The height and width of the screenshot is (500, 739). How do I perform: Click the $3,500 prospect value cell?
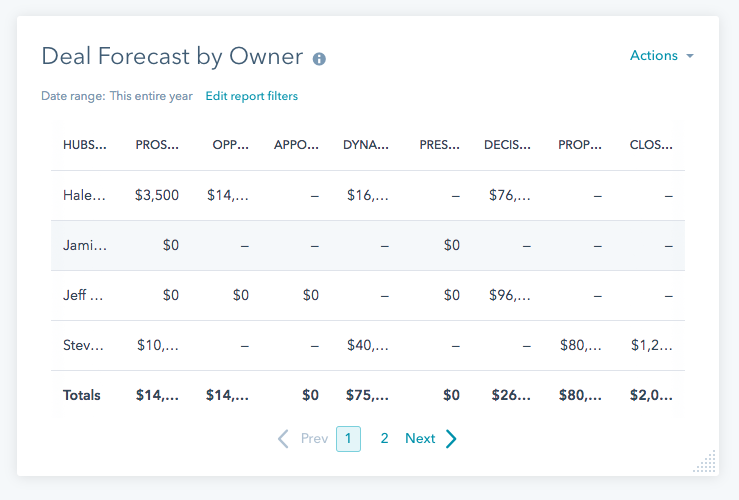[x=157, y=195]
